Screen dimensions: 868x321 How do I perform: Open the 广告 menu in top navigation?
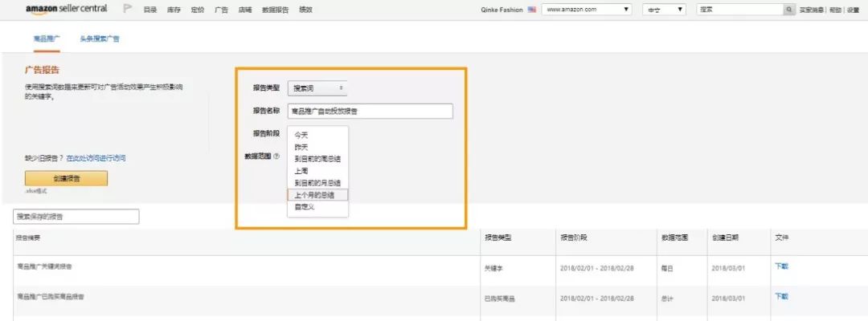tap(221, 10)
